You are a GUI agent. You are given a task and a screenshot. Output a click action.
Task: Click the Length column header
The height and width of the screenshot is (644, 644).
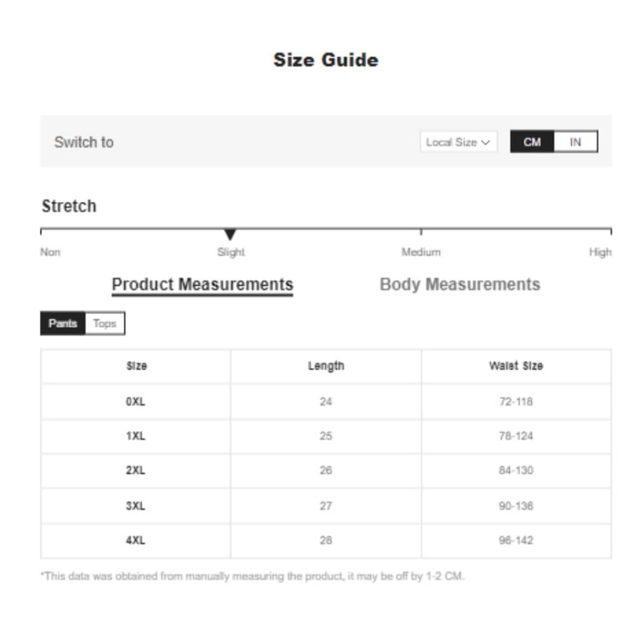(x=326, y=366)
